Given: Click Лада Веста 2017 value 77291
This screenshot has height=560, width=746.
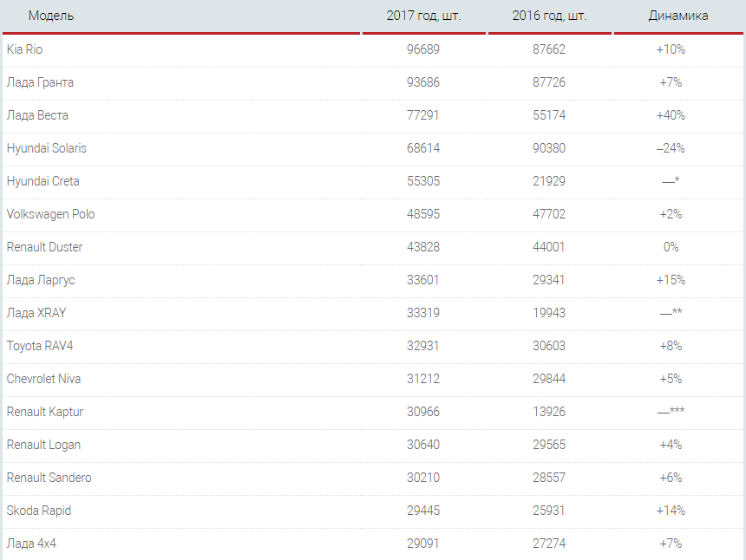Looking at the screenshot, I should (x=423, y=115).
